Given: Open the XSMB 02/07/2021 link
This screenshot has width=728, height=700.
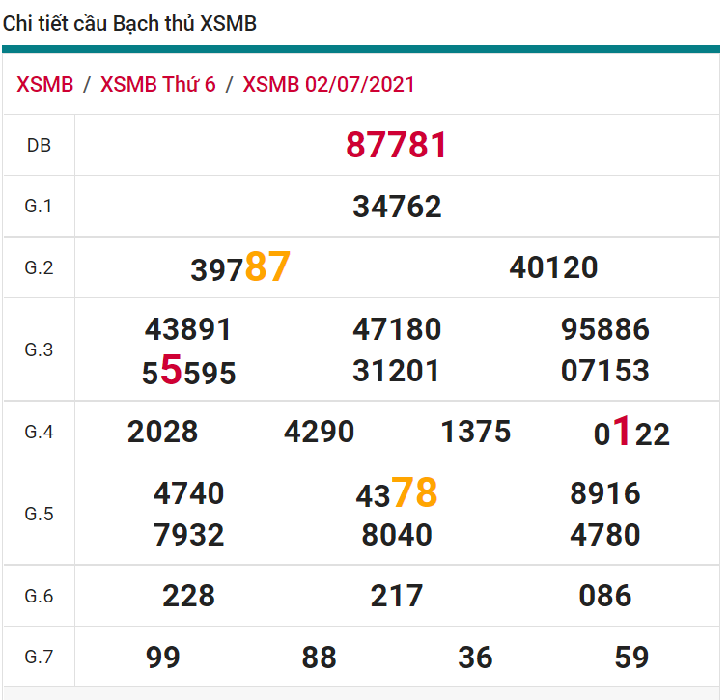Looking at the screenshot, I should coord(328,84).
